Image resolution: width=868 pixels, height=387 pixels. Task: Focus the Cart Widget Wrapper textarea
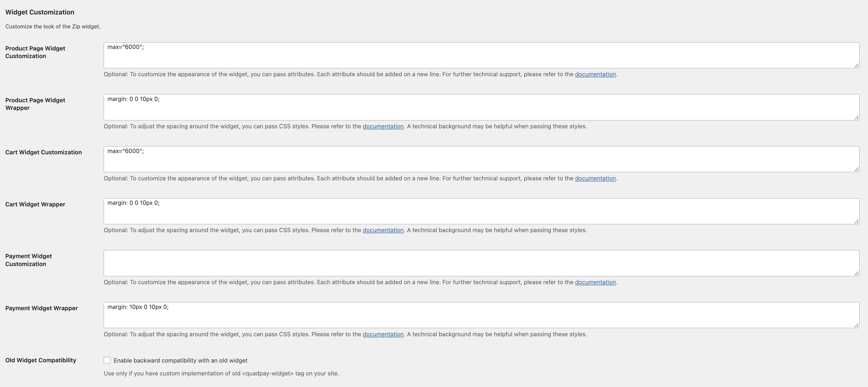481,211
